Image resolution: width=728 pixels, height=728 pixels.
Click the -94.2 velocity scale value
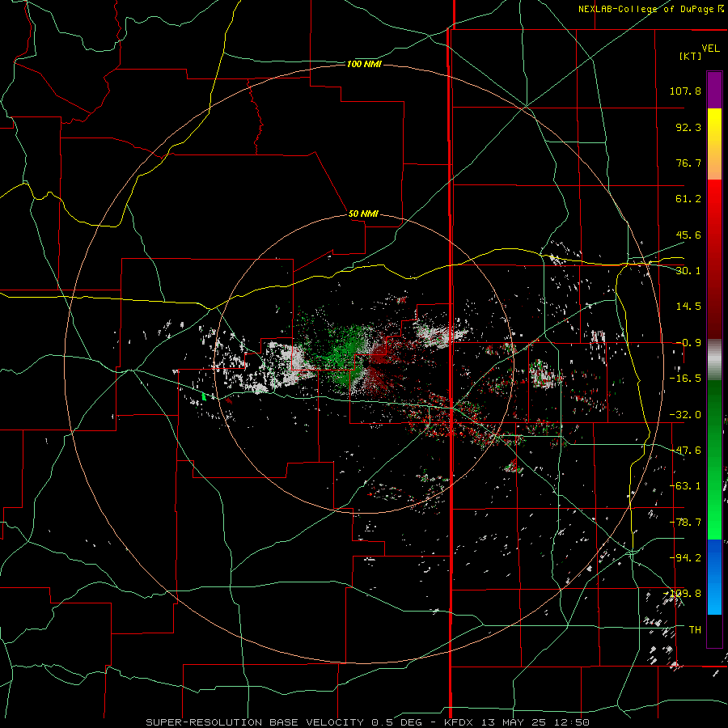tap(685, 557)
